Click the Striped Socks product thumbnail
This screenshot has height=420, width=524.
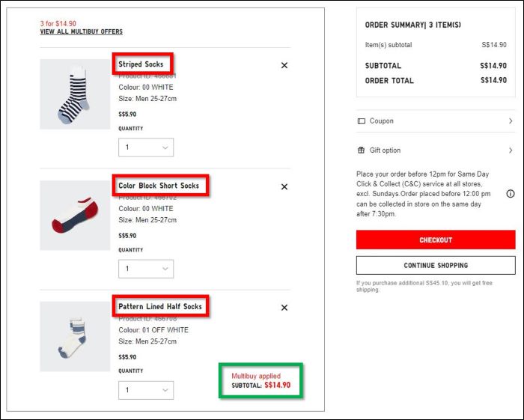[75, 94]
